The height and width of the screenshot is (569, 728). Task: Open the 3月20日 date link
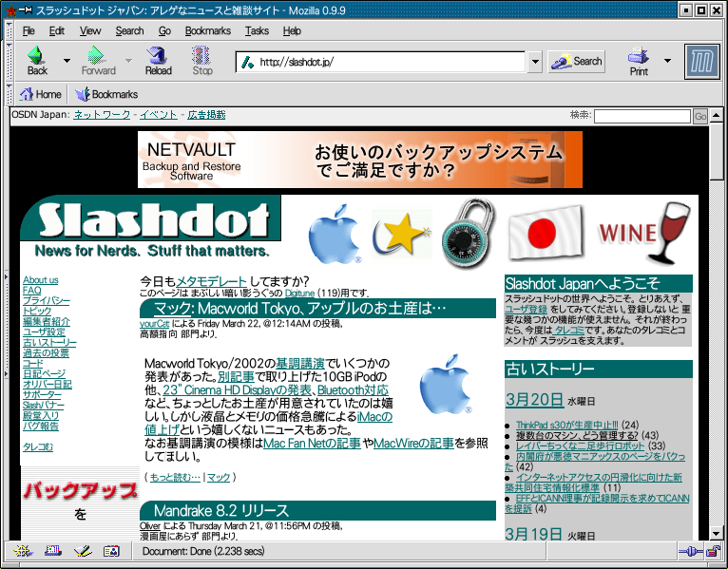[534, 399]
